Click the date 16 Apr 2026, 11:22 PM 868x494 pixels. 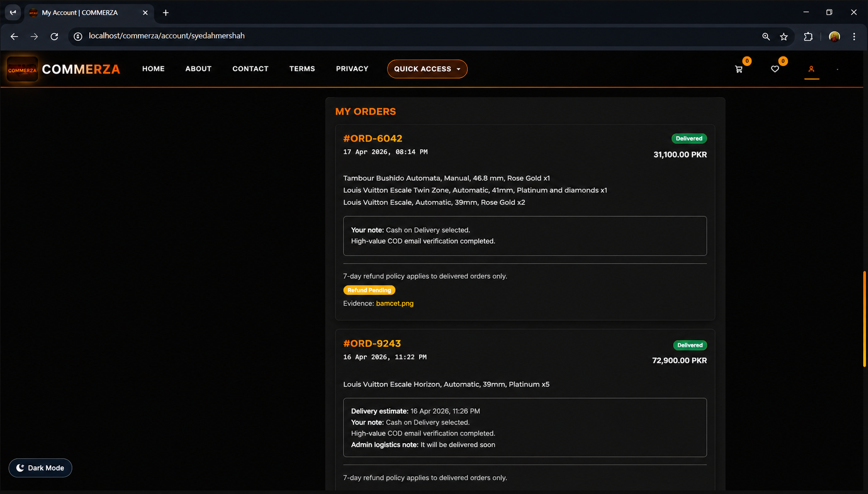(x=385, y=357)
